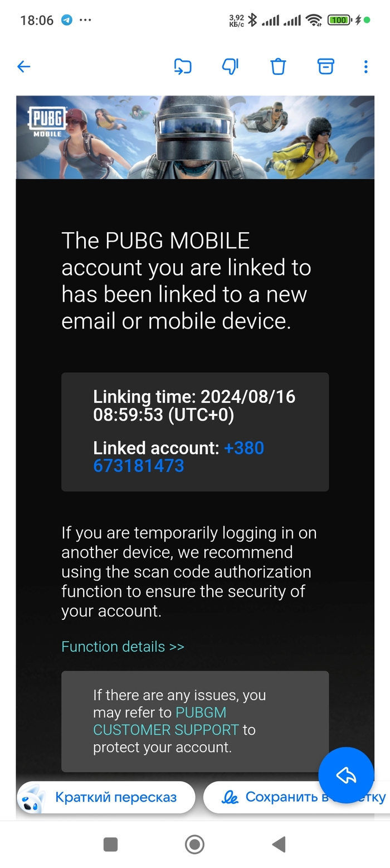Tap Сохранить в заметку button
390x868 pixels.
(296, 797)
